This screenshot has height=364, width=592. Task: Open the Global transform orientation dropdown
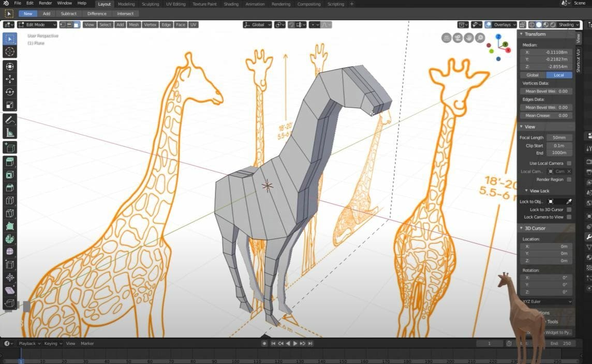pos(257,24)
